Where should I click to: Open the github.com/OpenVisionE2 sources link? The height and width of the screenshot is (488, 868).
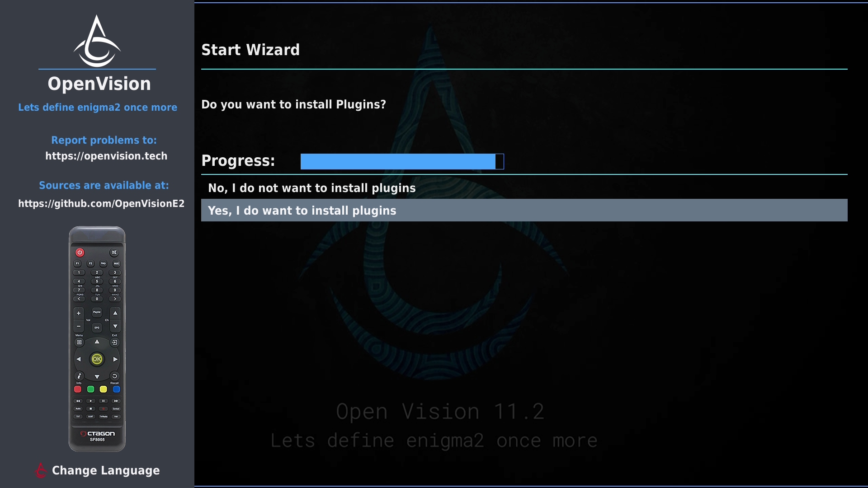pos(101,203)
